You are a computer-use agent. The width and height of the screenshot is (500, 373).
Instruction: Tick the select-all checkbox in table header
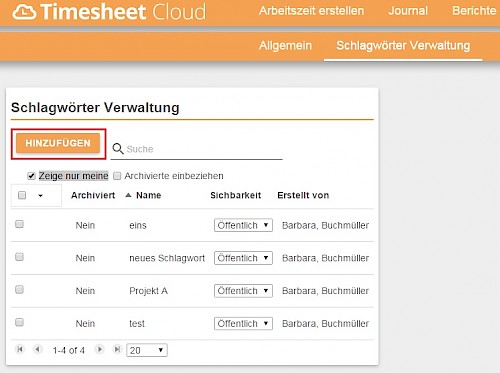pyautogui.click(x=22, y=195)
